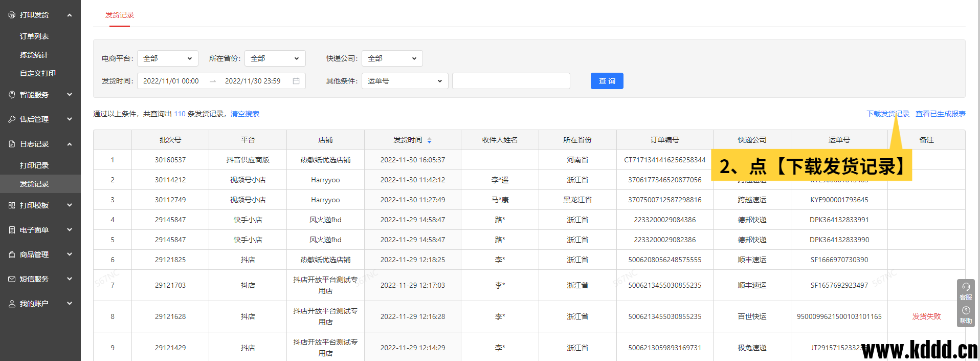Expand the 我的账户 menu group
The width and height of the screenshot is (980, 361).
70,304
